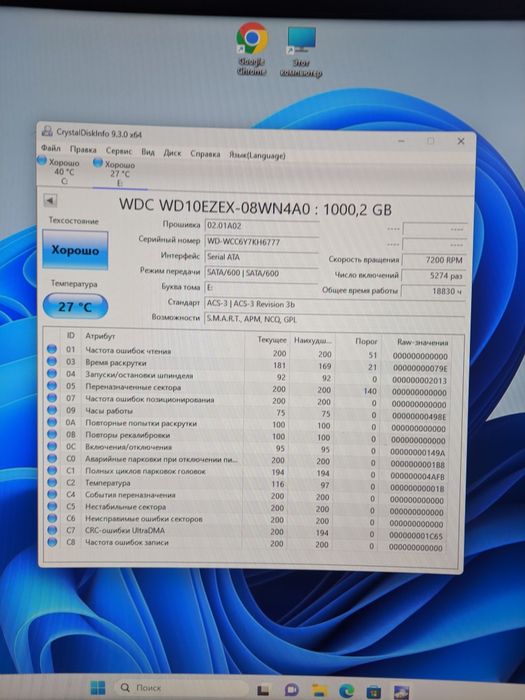
Task: Click the CrystalDiskInfo title bar app icon
Action: [46, 131]
